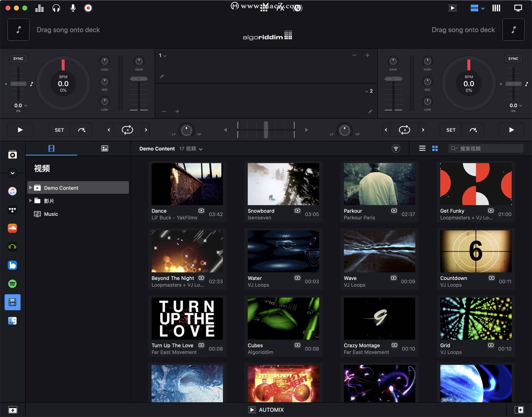Toggle the left deck loop button

[127, 130]
